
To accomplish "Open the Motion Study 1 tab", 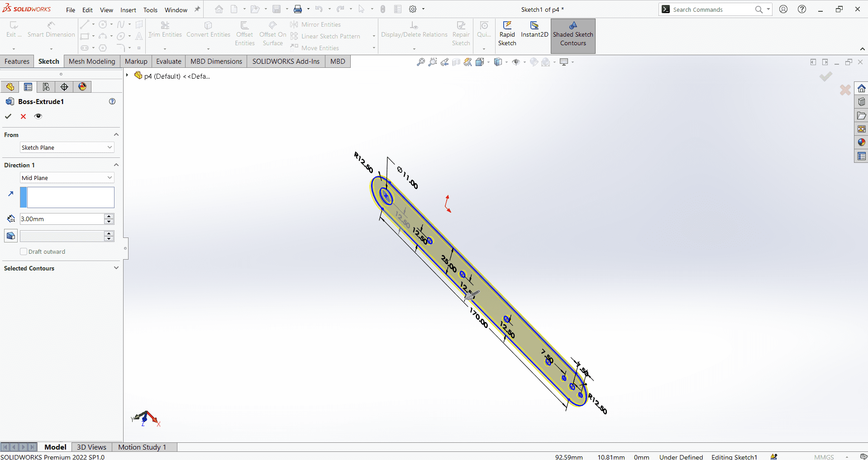I will point(142,447).
